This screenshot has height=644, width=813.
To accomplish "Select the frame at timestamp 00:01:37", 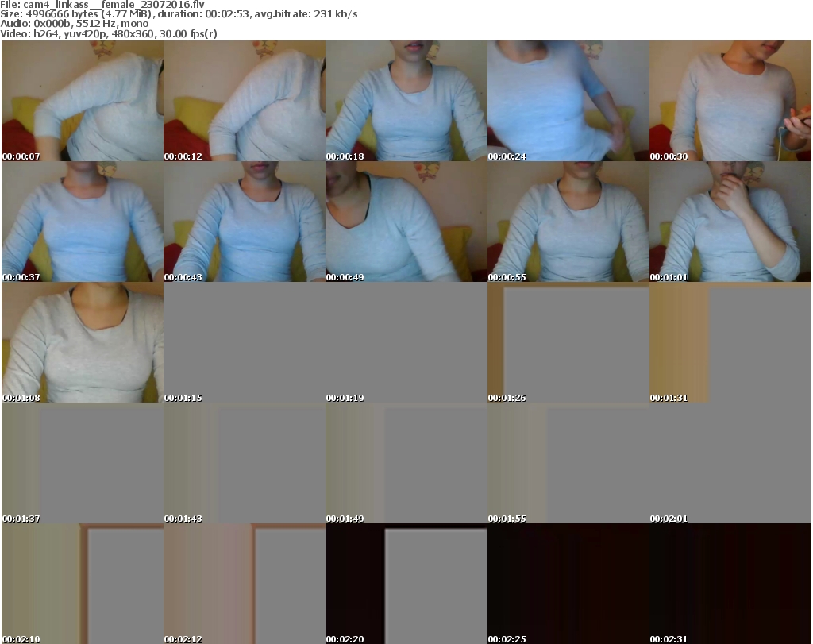I will (83, 464).
